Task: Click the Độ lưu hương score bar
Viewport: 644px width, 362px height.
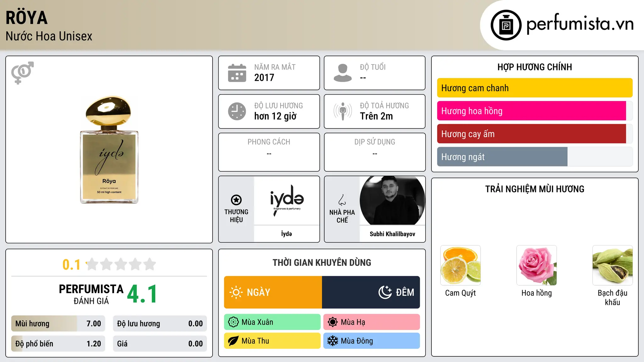Action: point(160,324)
